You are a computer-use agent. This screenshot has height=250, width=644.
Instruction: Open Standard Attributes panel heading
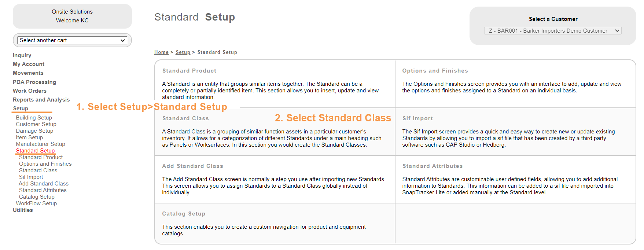[x=433, y=166]
